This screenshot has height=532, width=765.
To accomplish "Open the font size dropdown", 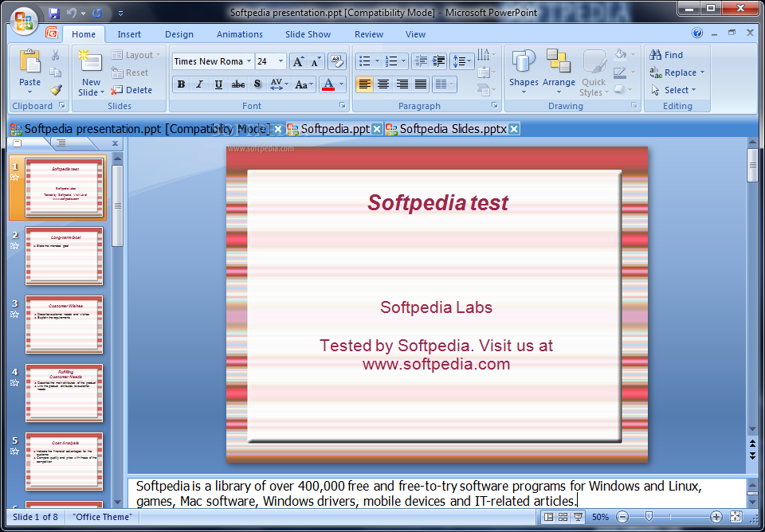I will point(281,61).
